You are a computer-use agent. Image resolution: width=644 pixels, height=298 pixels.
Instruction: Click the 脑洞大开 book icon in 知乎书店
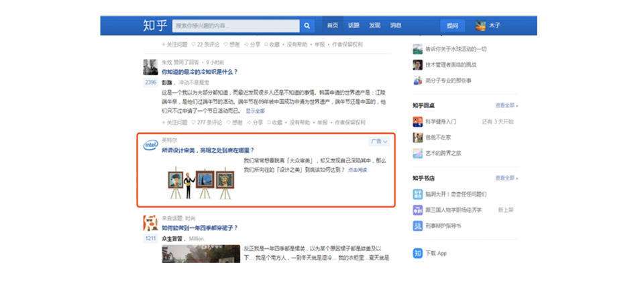[x=417, y=194]
